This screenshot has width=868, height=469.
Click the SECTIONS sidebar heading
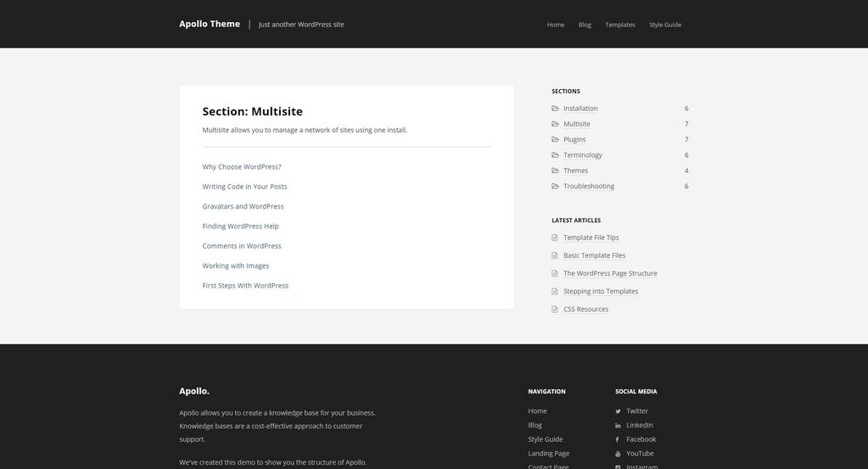pyautogui.click(x=566, y=92)
